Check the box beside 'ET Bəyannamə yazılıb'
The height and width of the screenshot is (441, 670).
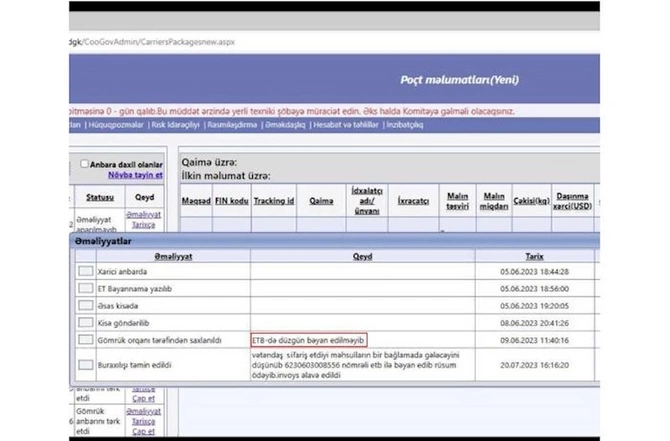86,288
